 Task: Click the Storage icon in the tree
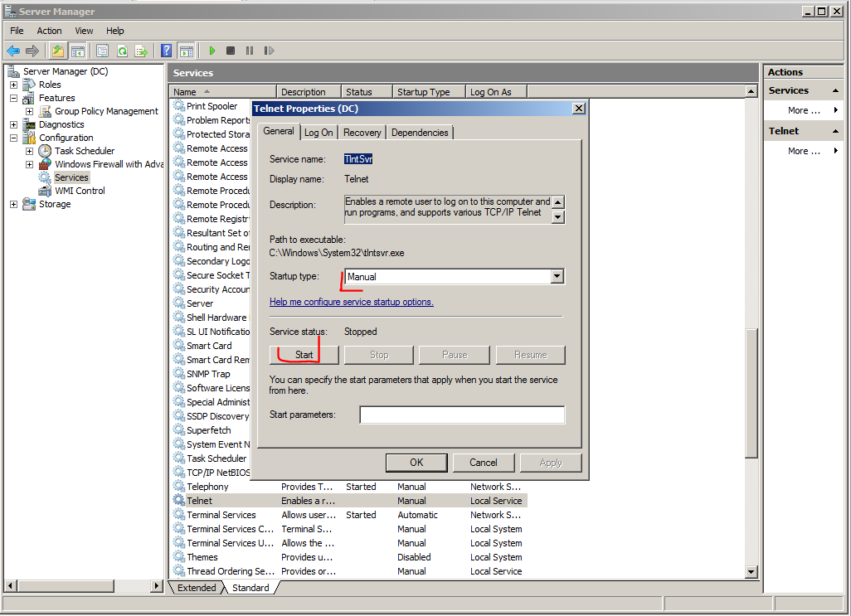pos(29,204)
